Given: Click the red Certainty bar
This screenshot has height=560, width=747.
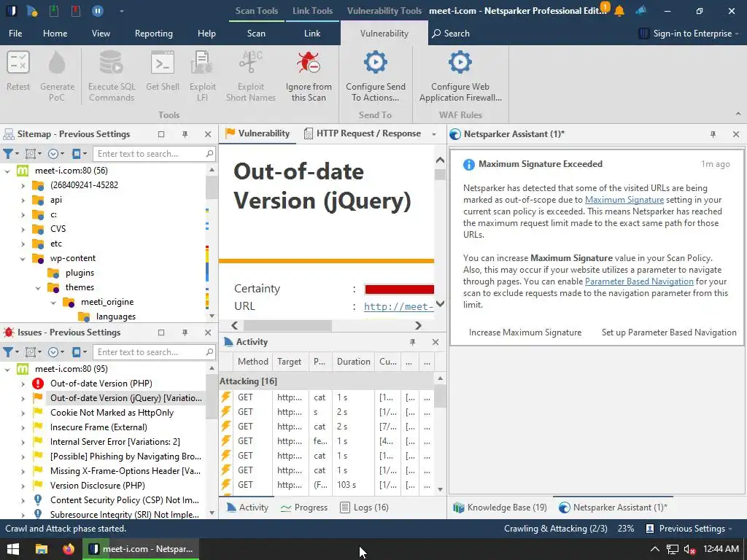Looking at the screenshot, I should (399, 289).
